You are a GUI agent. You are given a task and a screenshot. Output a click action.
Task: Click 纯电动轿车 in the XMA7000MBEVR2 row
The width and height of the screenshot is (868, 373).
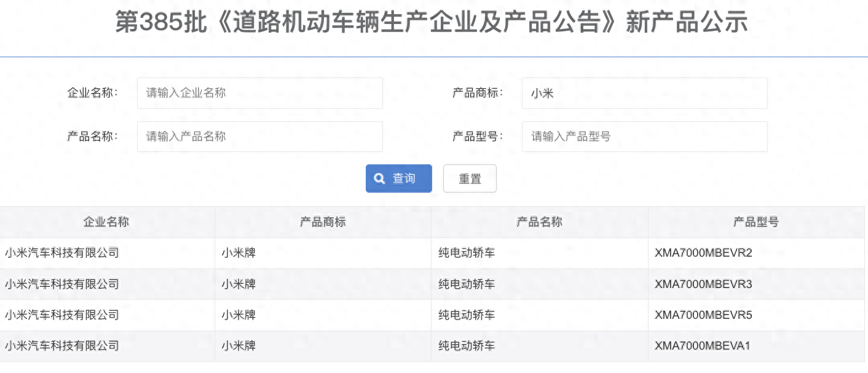(x=467, y=253)
